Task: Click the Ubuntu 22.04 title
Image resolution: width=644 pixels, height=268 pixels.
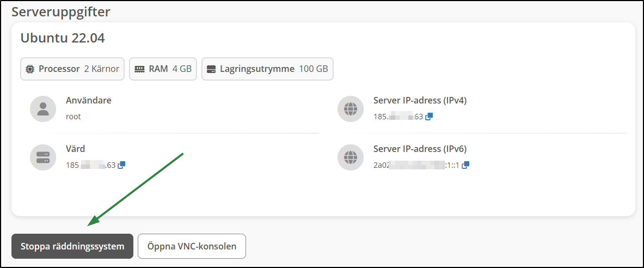Action: point(63,38)
